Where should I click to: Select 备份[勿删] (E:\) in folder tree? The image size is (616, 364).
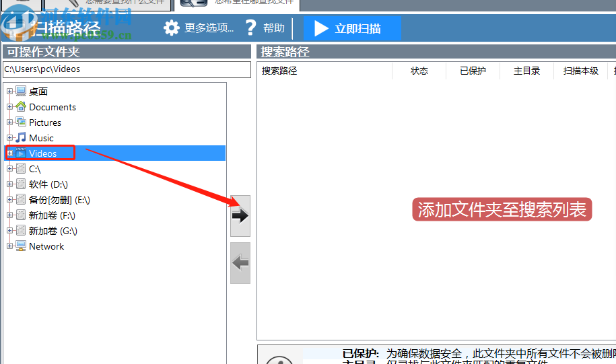pyautogui.click(x=59, y=200)
